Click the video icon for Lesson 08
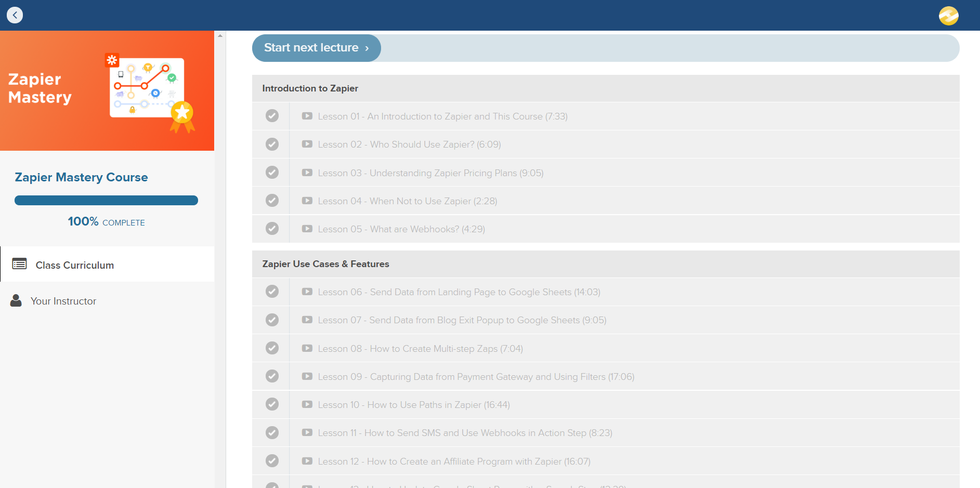 (307, 348)
